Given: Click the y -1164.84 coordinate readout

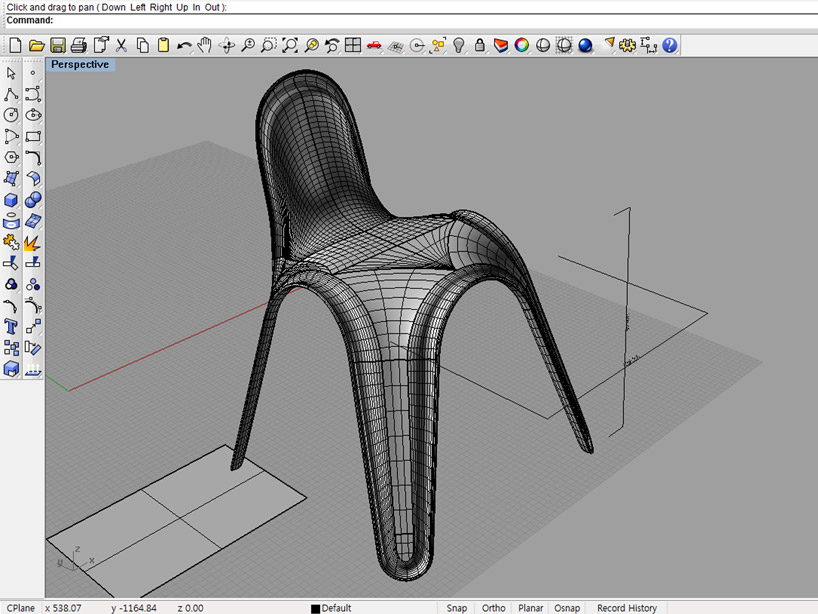Looking at the screenshot, I should (x=134, y=608).
